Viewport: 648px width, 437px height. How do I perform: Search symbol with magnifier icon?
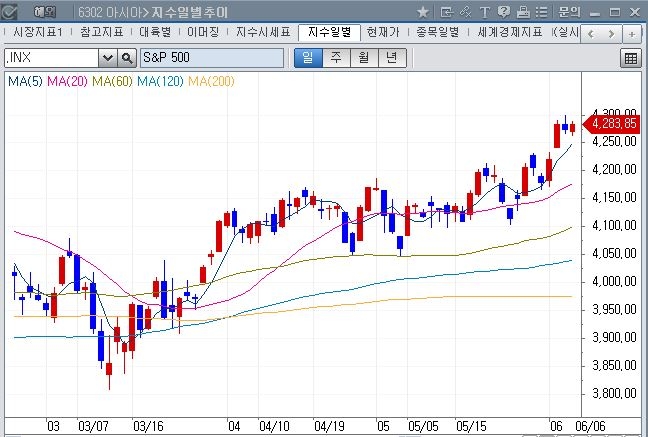[x=127, y=58]
